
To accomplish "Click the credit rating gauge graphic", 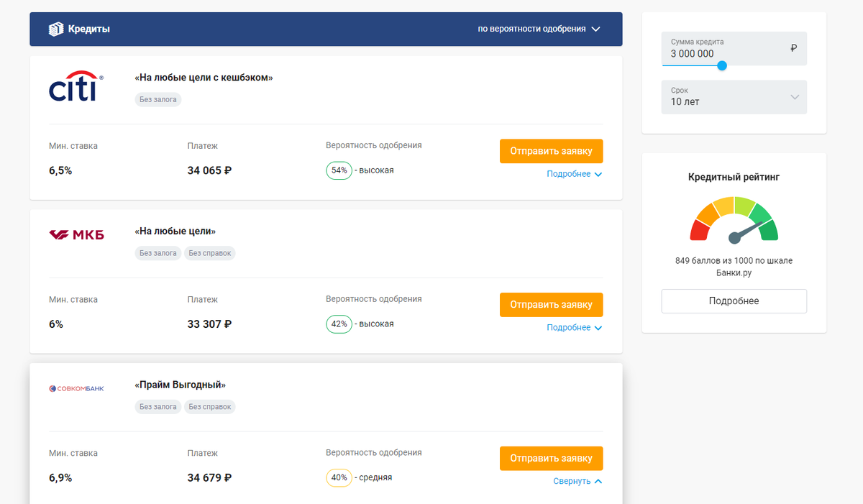I will pyautogui.click(x=734, y=219).
